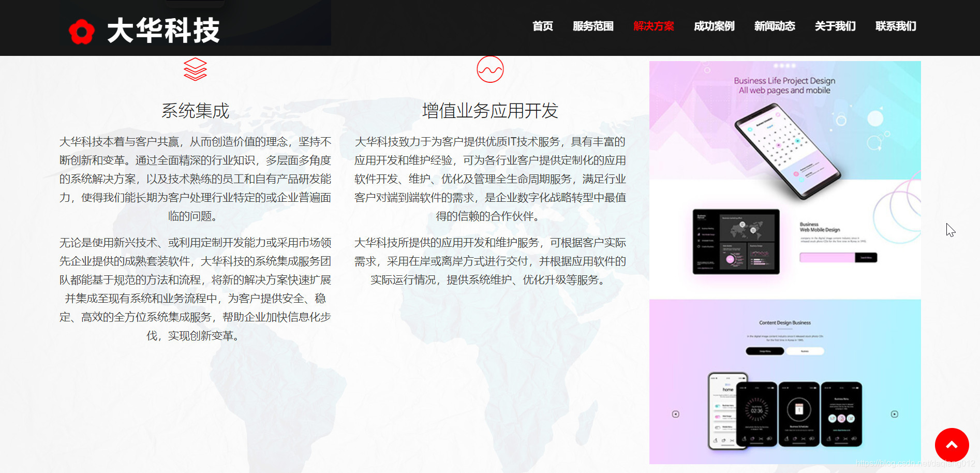980x473 pixels.
Task: Click the paragraph starting 大华科技致力于为客户
Action: click(x=490, y=179)
